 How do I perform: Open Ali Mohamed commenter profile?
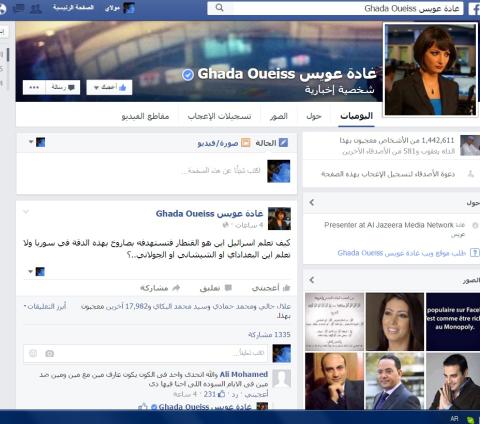click(244, 374)
